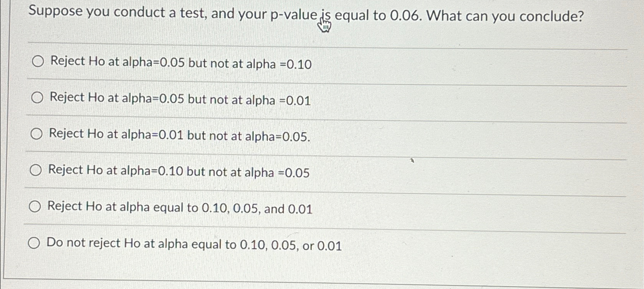Click the radio circle beside the third option
Screen dimensions: 644x289
[37, 134]
